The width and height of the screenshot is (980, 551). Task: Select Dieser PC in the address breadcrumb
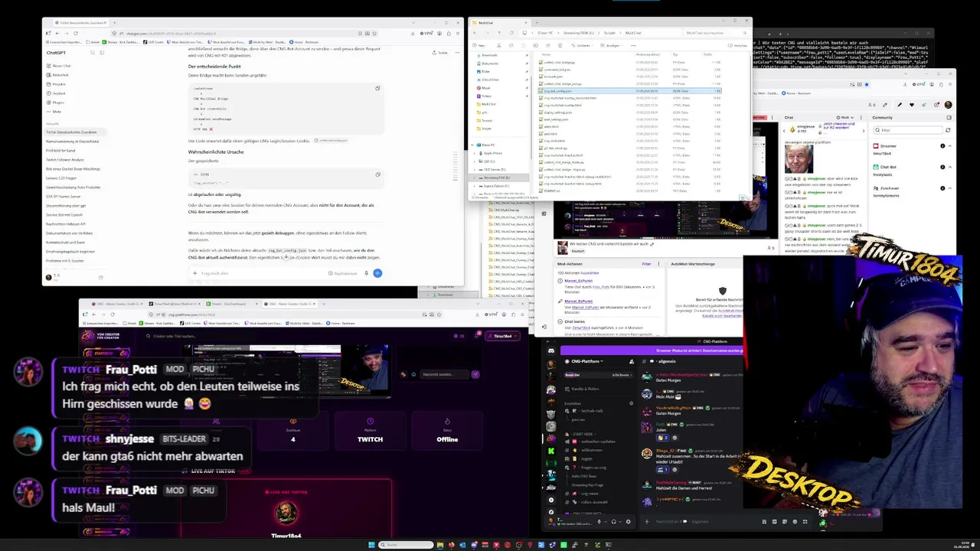[x=544, y=33]
